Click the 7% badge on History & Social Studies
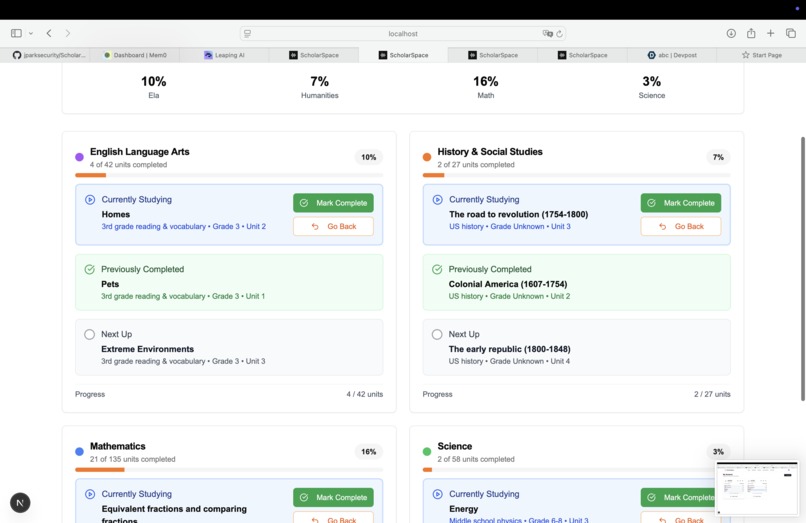 point(718,157)
